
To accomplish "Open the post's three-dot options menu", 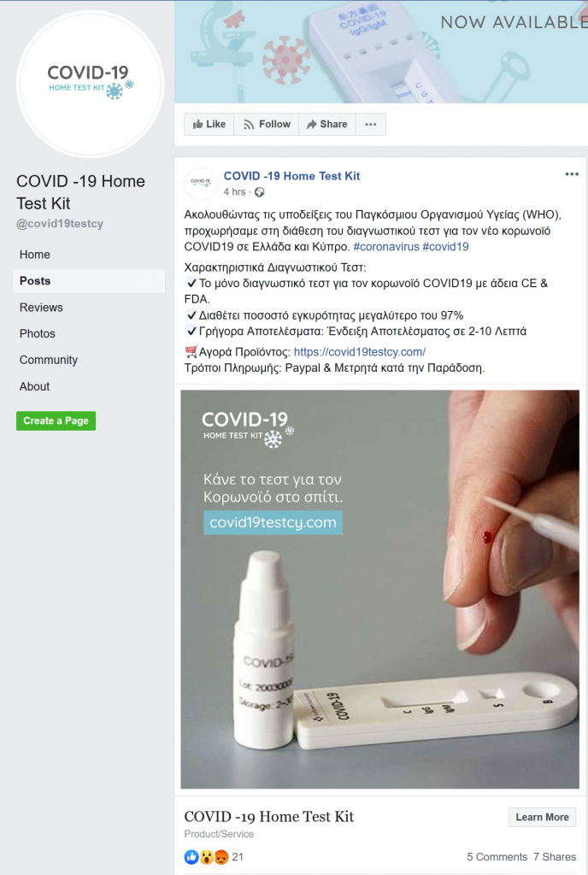I will pos(571,174).
